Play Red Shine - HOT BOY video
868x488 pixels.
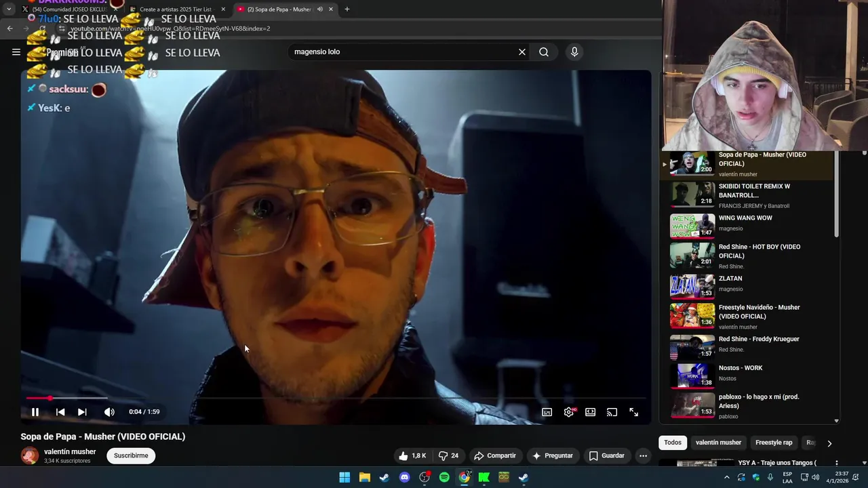[746, 256]
